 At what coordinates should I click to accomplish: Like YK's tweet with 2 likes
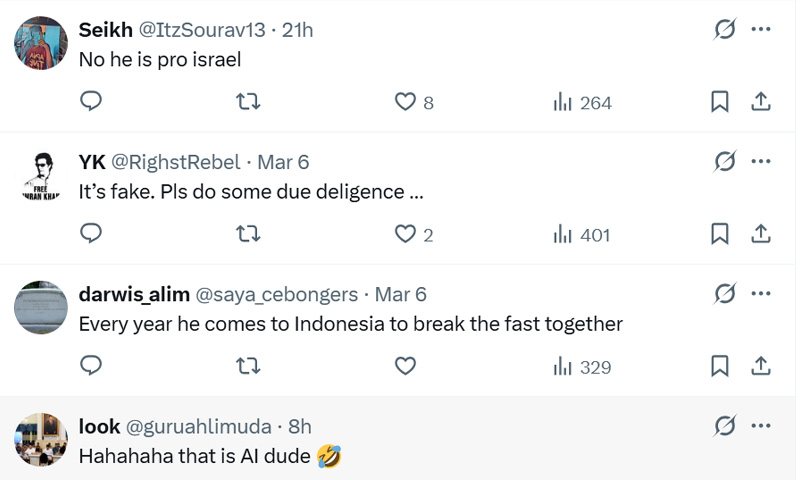[x=405, y=234]
